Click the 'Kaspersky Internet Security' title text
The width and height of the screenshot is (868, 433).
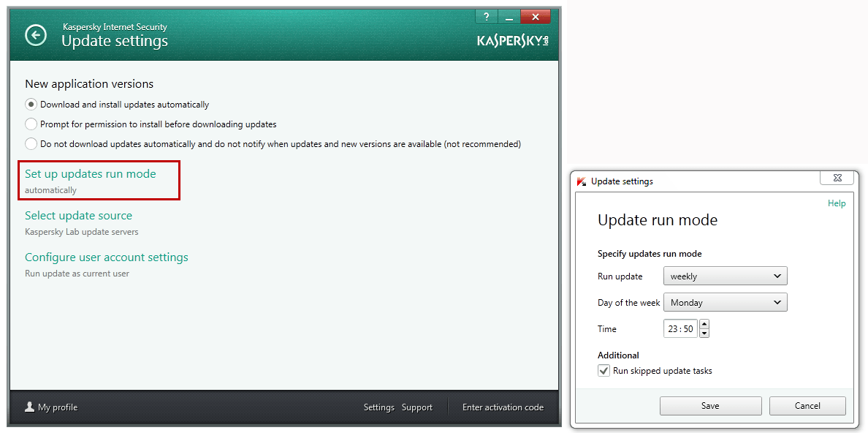(x=115, y=26)
